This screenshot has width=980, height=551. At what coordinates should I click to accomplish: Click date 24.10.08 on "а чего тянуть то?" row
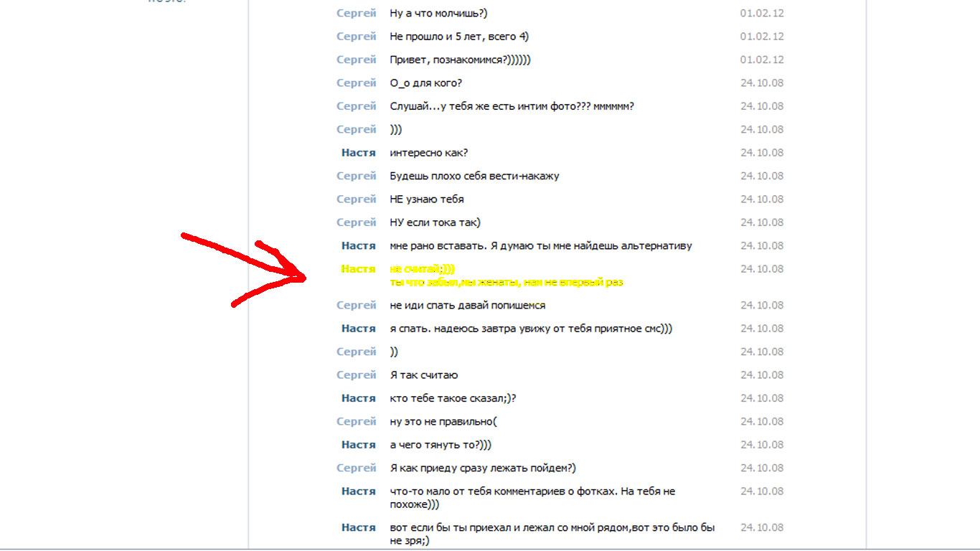pos(762,445)
